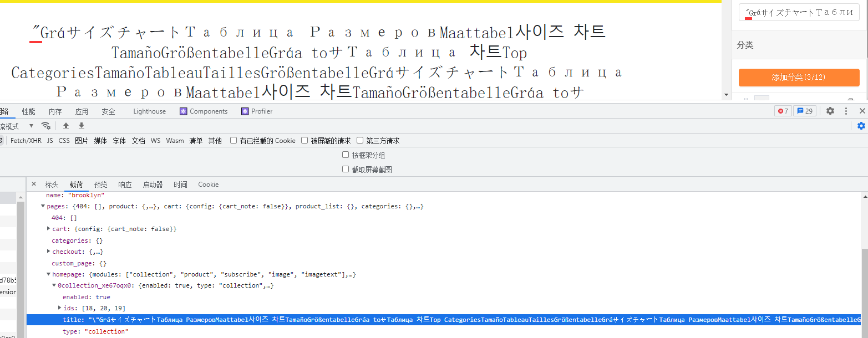Expand the cart node in payload tree

pos(49,229)
